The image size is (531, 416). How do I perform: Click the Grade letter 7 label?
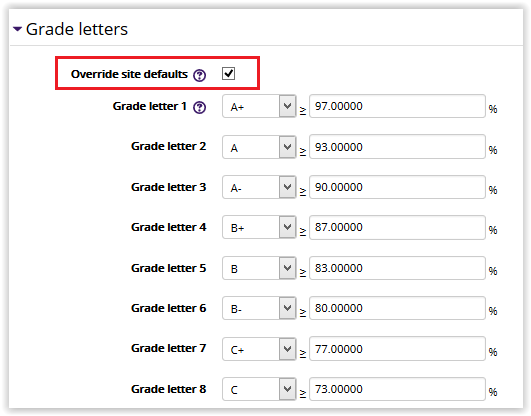169,348
